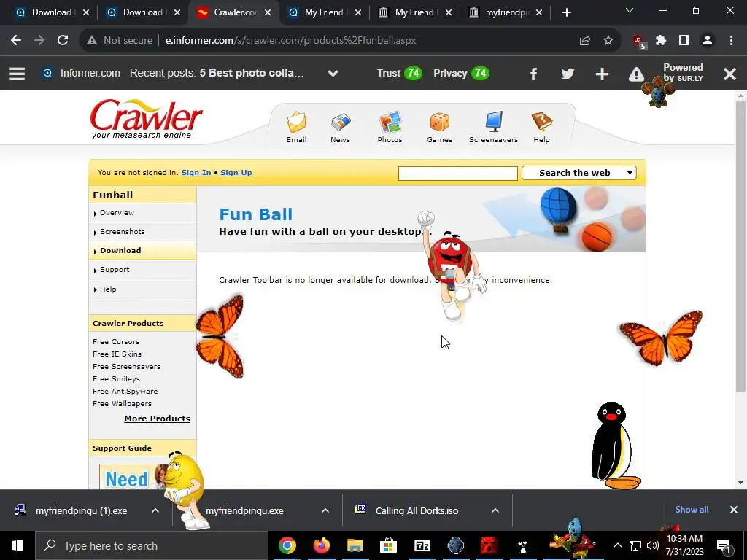The image size is (747, 560).
Task: Click the Sign Up link
Action: tap(236, 172)
